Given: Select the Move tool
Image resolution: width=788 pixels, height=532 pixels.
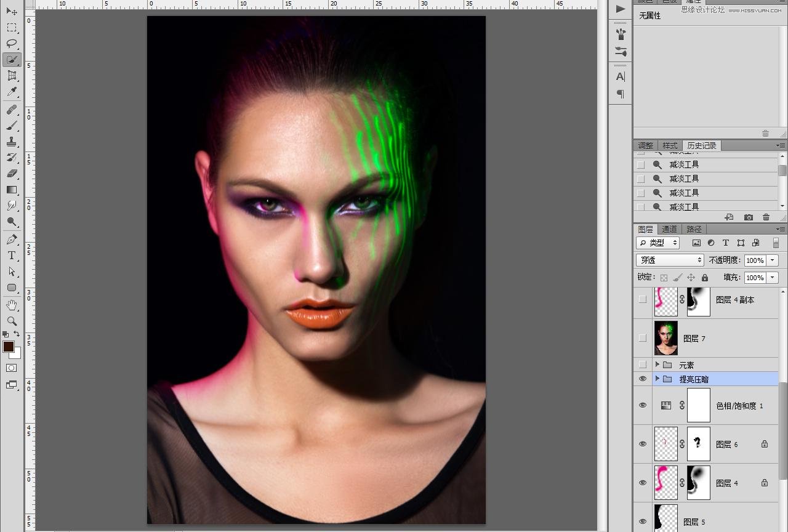Looking at the screenshot, I should (x=12, y=12).
